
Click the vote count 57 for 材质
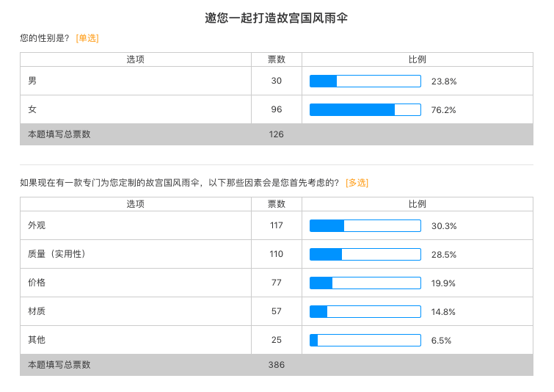[277, 311]
